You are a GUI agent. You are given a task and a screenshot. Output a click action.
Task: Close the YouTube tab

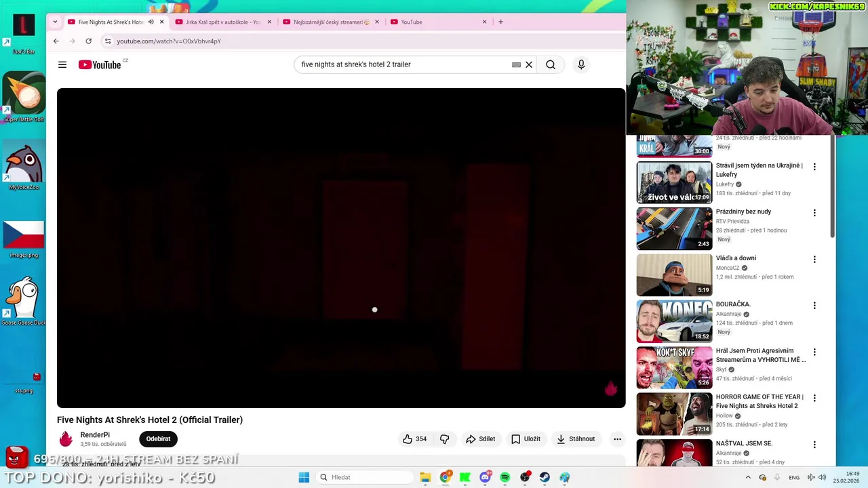(484, 22)
